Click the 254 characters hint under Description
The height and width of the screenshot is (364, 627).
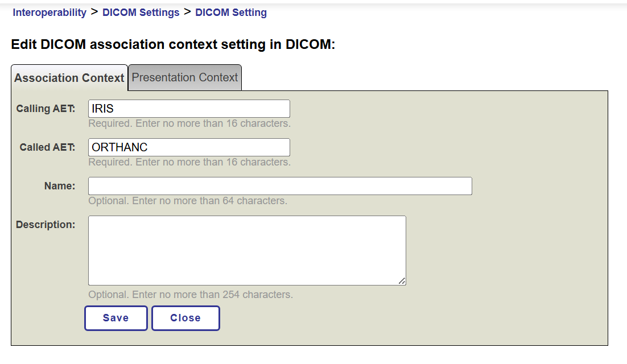[x=191, y=295]
